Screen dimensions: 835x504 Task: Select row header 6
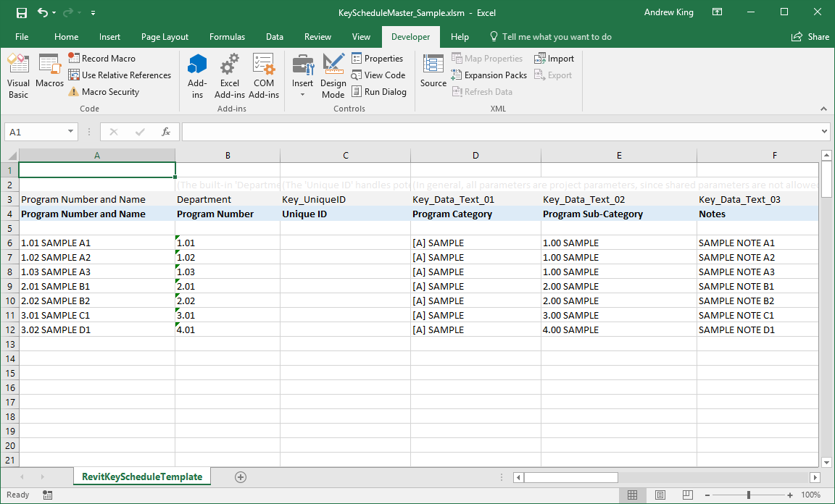[x=9, y=243]
